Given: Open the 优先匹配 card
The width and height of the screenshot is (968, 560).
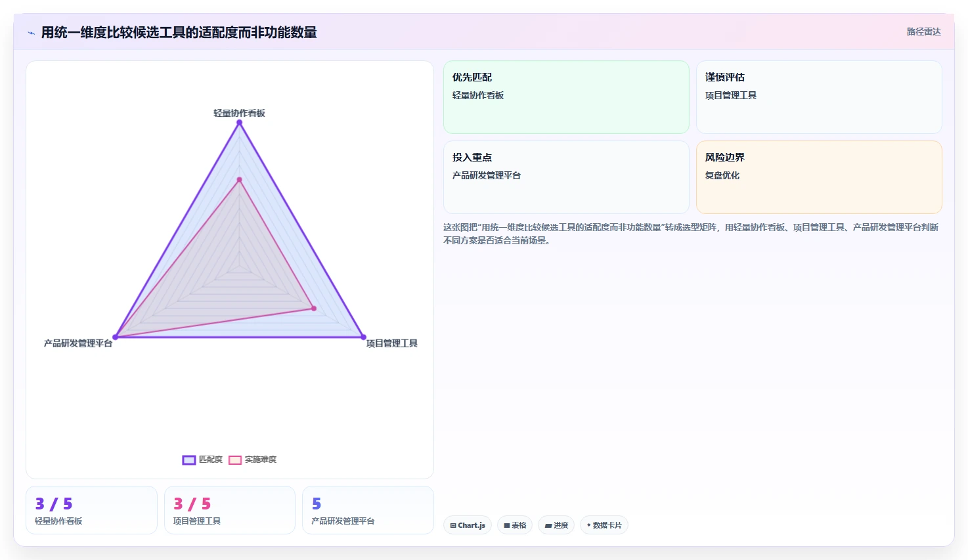Looking at the screenshot, I should 566,97.
